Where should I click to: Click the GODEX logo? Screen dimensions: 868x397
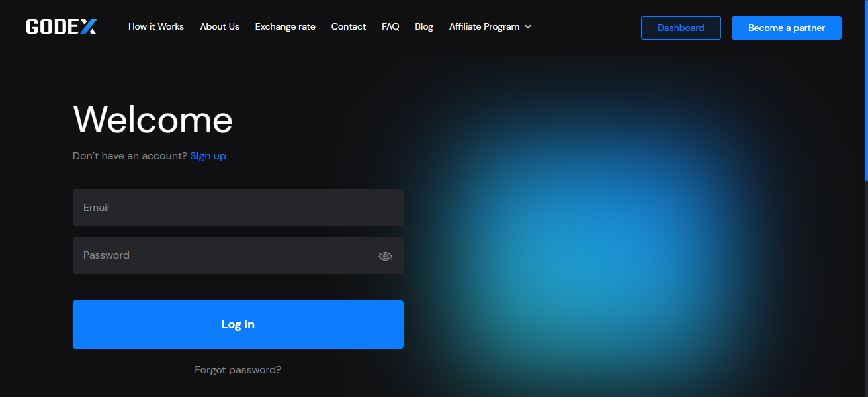tap(62, 27)
